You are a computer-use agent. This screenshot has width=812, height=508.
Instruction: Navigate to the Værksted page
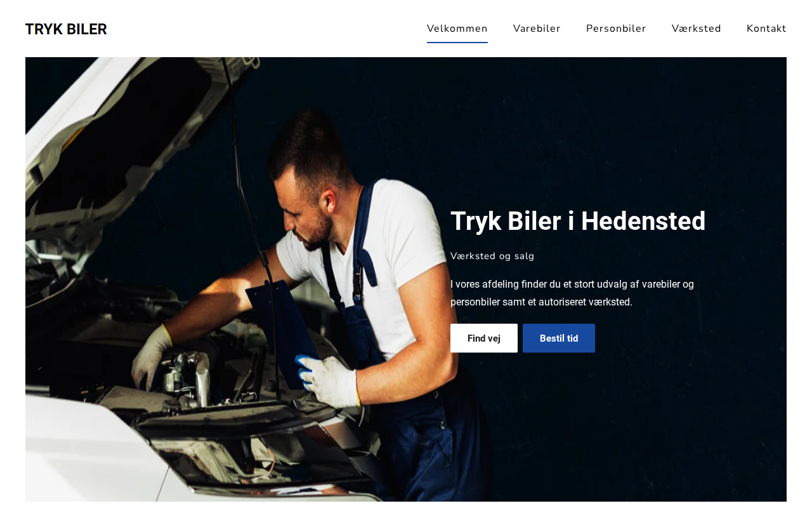click(x=697, y=29)
